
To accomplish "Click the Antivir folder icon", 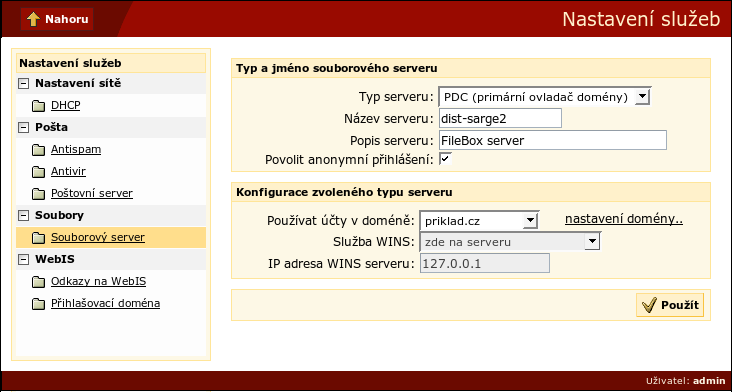I will pos(38,172).
